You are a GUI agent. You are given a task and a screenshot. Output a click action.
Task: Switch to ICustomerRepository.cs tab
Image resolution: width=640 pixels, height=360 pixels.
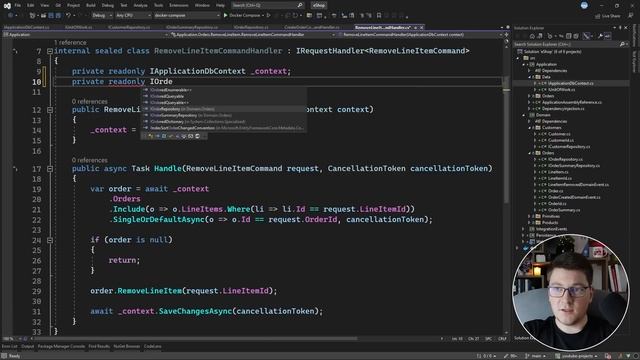[x=129, y=27]
